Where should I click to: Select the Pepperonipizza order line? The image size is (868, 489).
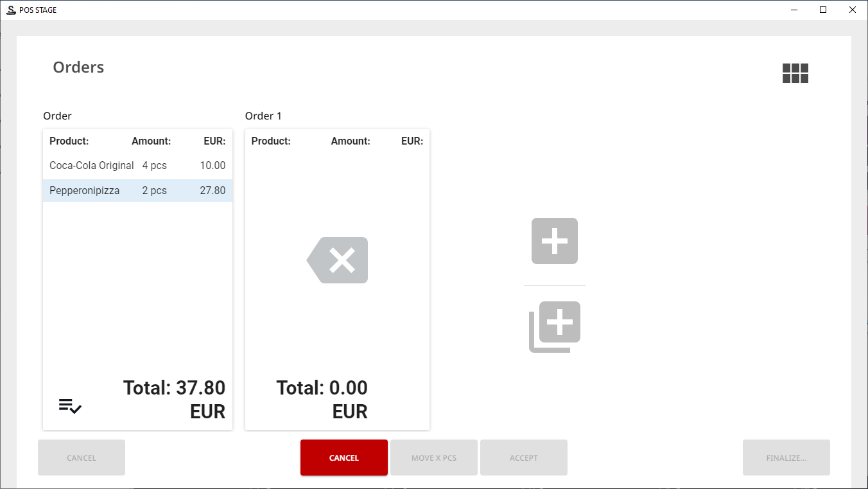pos(85,191)
